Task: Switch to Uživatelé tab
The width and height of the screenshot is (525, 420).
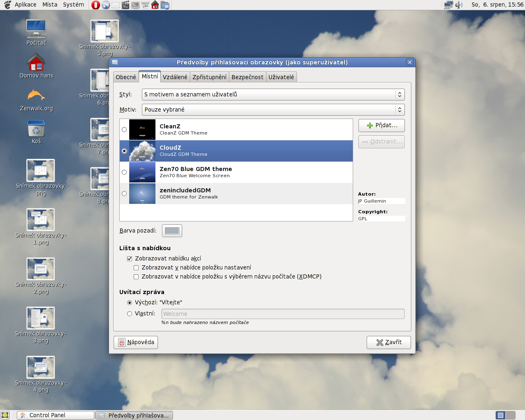Action: coord(281,77)
